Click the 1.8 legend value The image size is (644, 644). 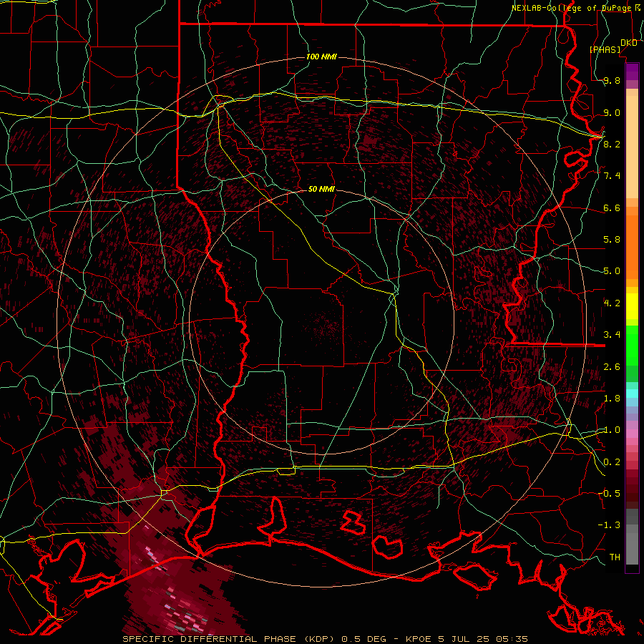612,399
